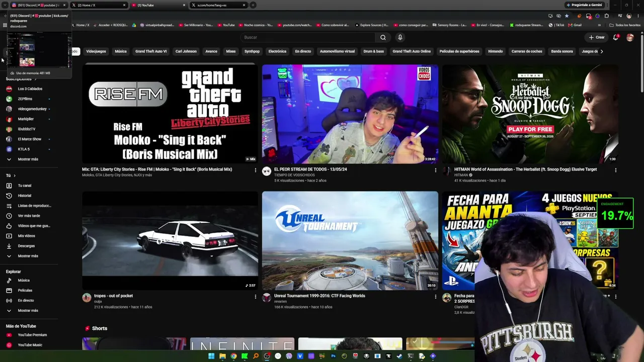Click the YouTube search field
The width and height of the screenshot is (644, 362).
(x=307, y=37)
